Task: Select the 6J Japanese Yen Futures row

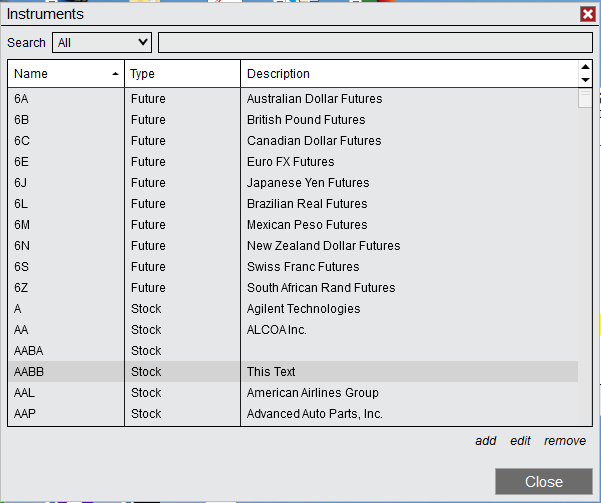Action: point(292,183)
